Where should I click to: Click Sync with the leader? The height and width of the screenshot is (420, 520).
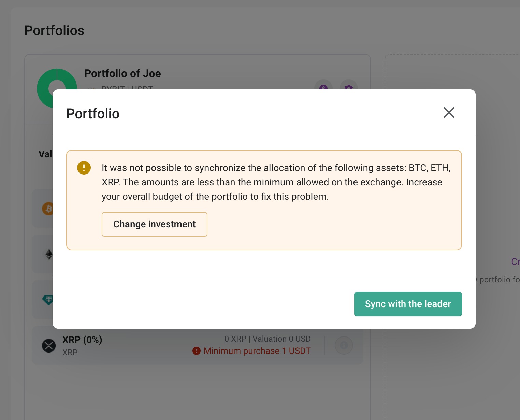point(408,304)
